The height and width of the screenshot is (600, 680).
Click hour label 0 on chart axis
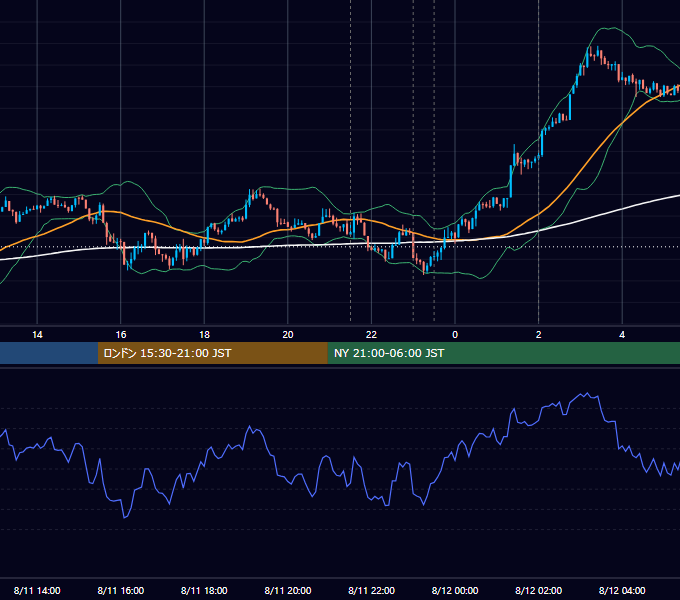(455, 335)
